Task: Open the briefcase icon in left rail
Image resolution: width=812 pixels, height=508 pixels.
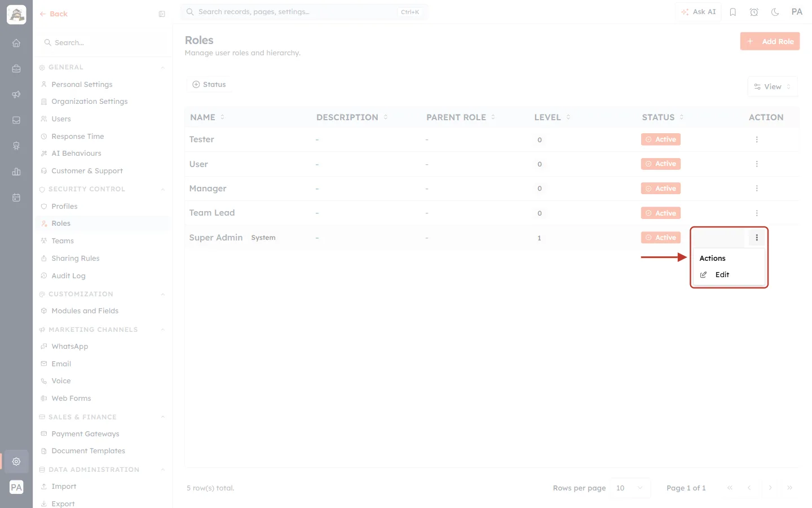Action: [x=16, y=69]
